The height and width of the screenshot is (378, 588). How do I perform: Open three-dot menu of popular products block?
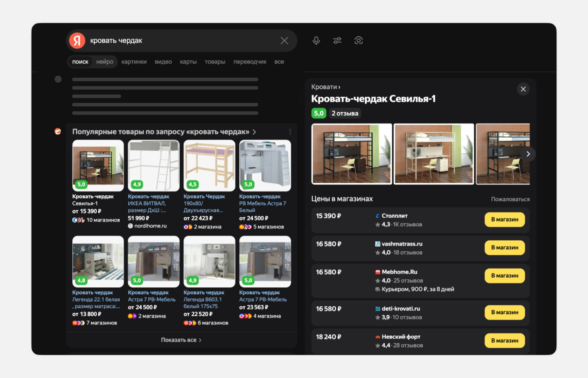(290, 132)
